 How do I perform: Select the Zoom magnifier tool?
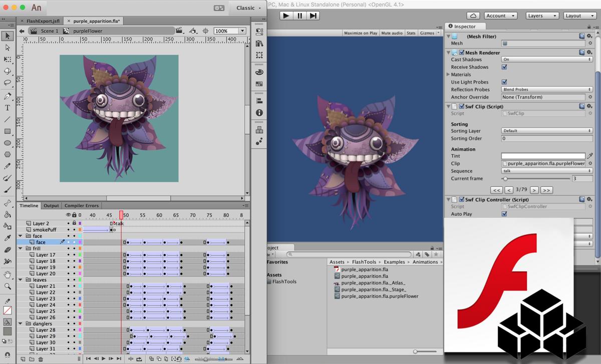8,286
